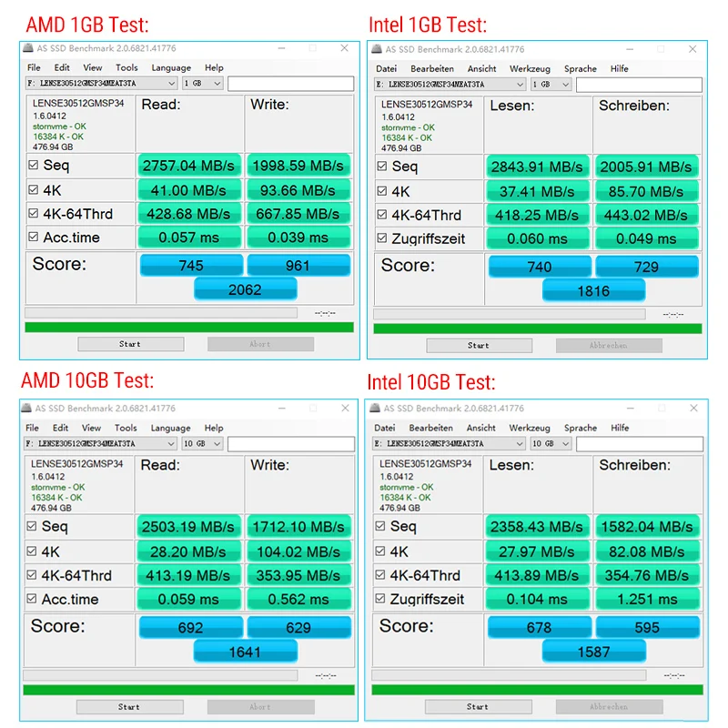Image resolution: width=728 pixels, height=728 pixels.
Task: Click empty text field in Intel 10GB window
Action: point(640,444)
